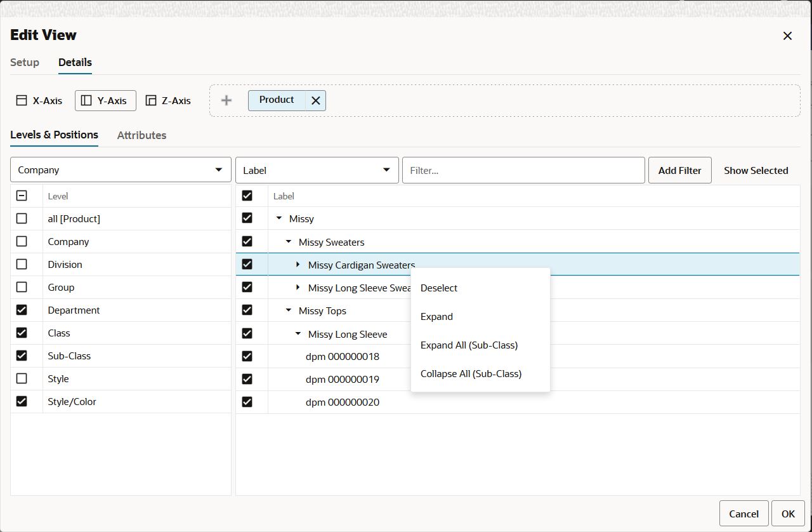Open the Attributes tab

[x=141, y=135]
